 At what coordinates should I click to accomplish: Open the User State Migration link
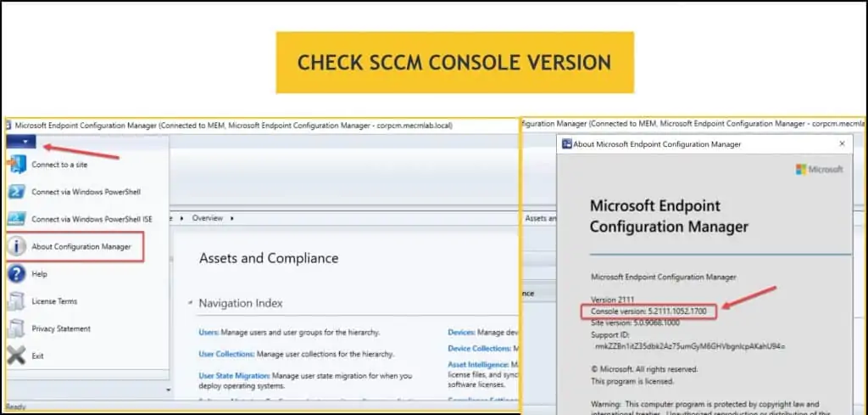(x=234, y=375)
